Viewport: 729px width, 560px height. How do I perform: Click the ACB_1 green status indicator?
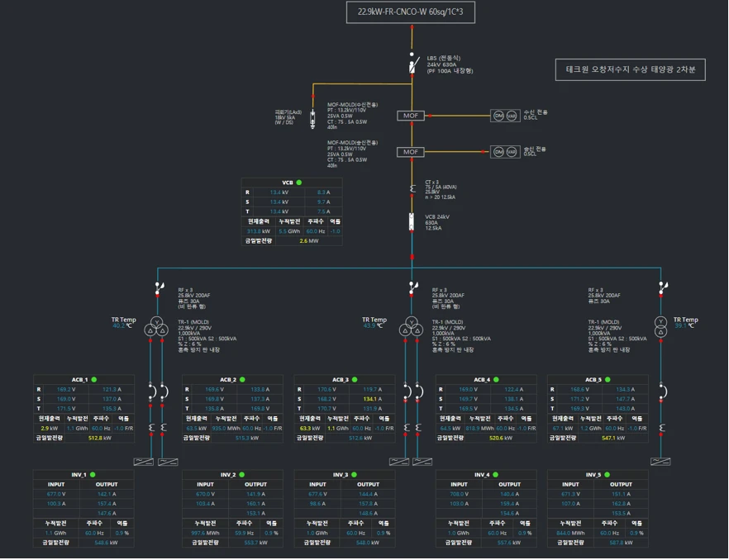coord(94,380)
